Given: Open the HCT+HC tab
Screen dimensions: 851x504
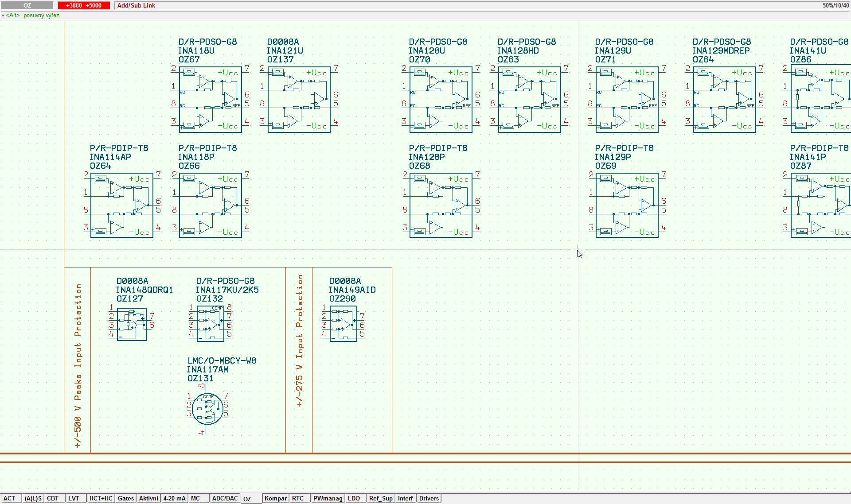Looking at the screenshot, I should pyautogui.click(x=101, y=498).
